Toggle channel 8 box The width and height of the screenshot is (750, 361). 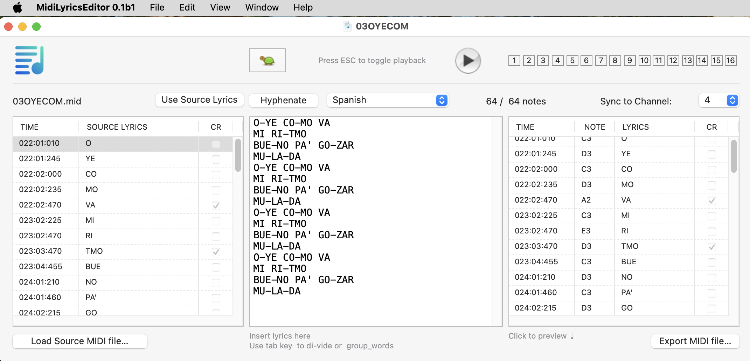[615, 60]
